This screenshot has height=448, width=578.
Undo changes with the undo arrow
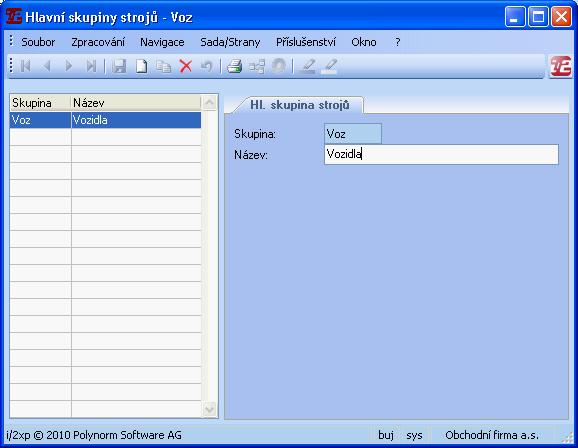coord(207,66)
